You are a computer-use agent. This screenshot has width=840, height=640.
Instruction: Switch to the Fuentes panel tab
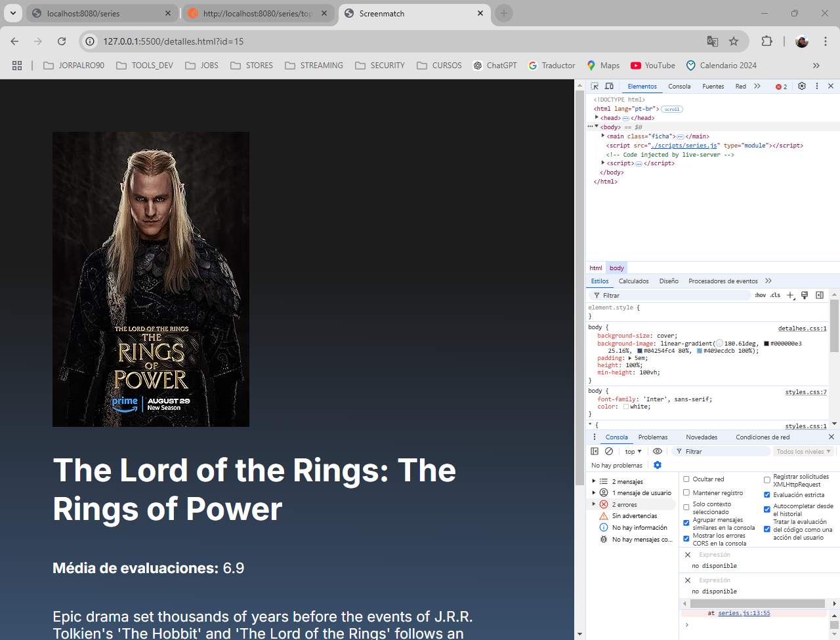click(x=713, y=86)
